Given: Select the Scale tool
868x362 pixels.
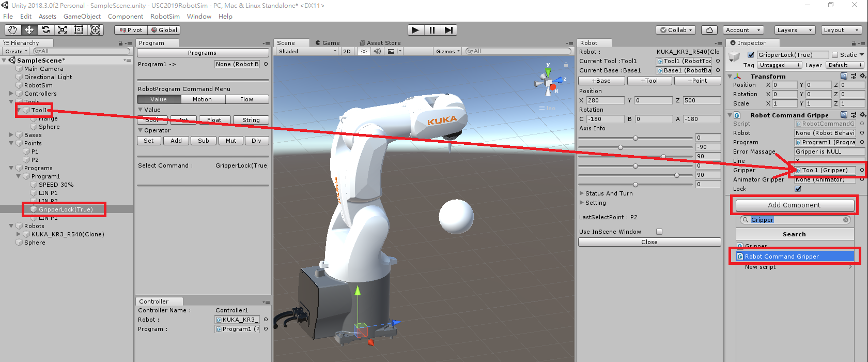Looking at the screenshot, I should (63, 30).
